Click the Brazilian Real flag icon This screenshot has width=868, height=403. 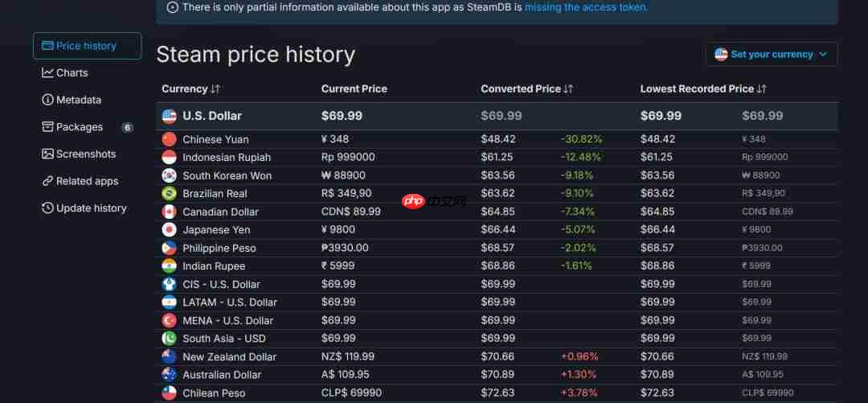coord(169,194)
